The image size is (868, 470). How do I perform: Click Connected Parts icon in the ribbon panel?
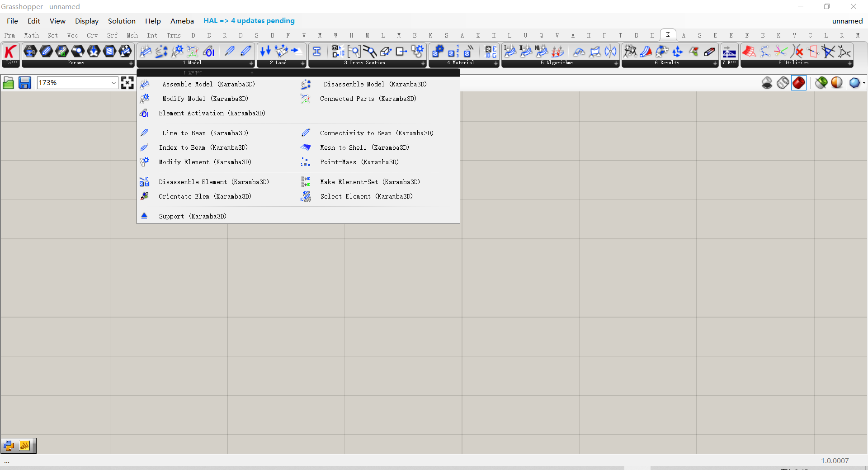coord(193,52)
